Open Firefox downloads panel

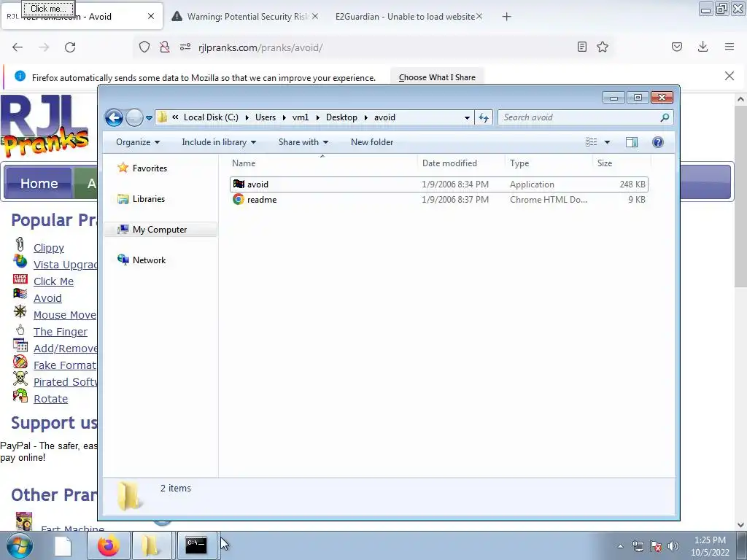pyautogui.click(x=703, y=47)
